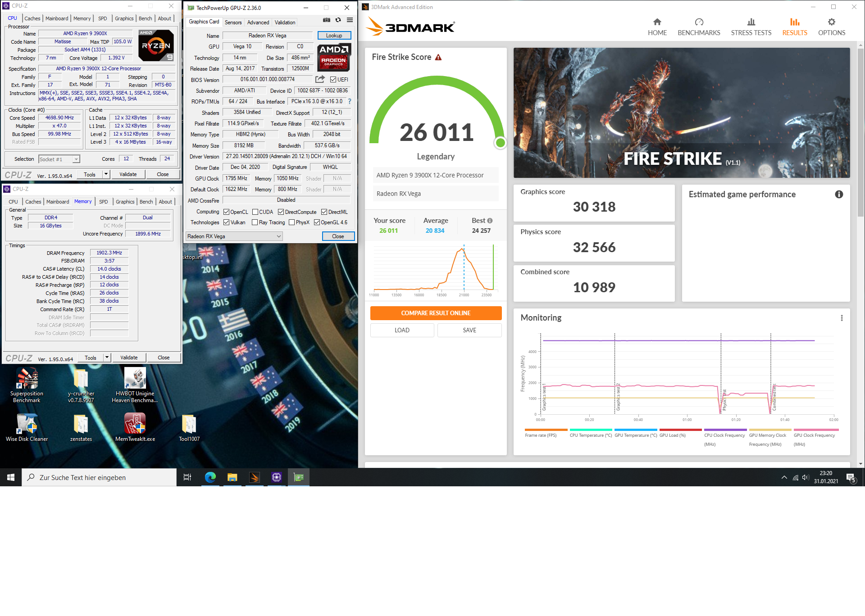The image size is (865, 616).
Task: Toggle the Vulkan checkbox
Action: pyautogui.click(x=226, y=222)
